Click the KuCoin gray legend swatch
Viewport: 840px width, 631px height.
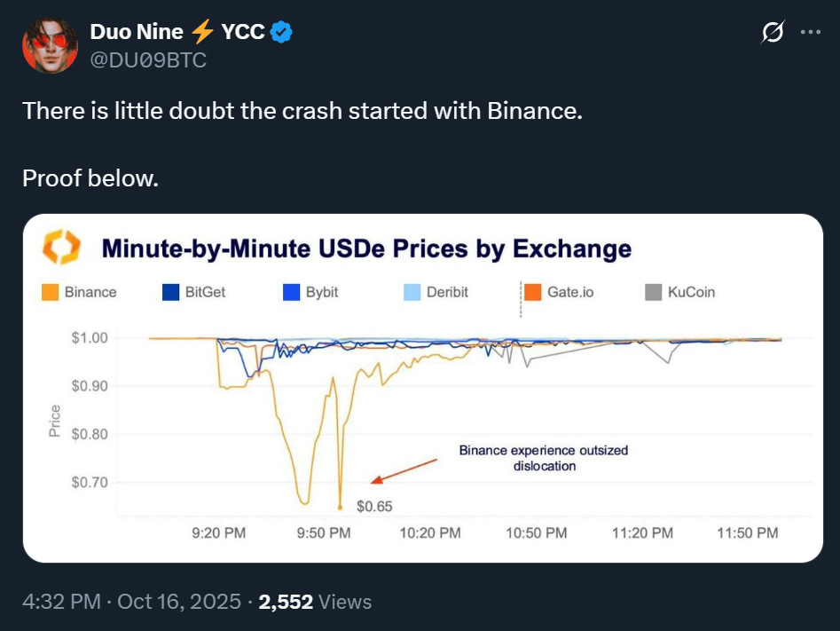pos(654,292)
